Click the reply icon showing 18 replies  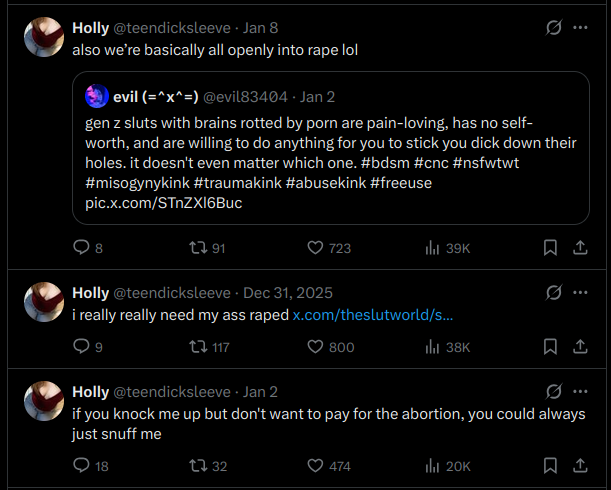tap(83, 465)
